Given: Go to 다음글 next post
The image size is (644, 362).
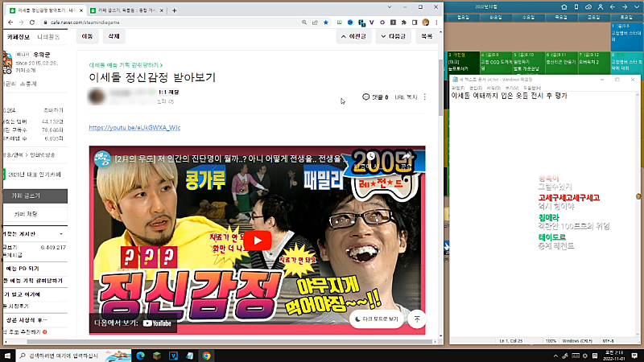Looking at the screenshot, I should [x=393, y=37].
